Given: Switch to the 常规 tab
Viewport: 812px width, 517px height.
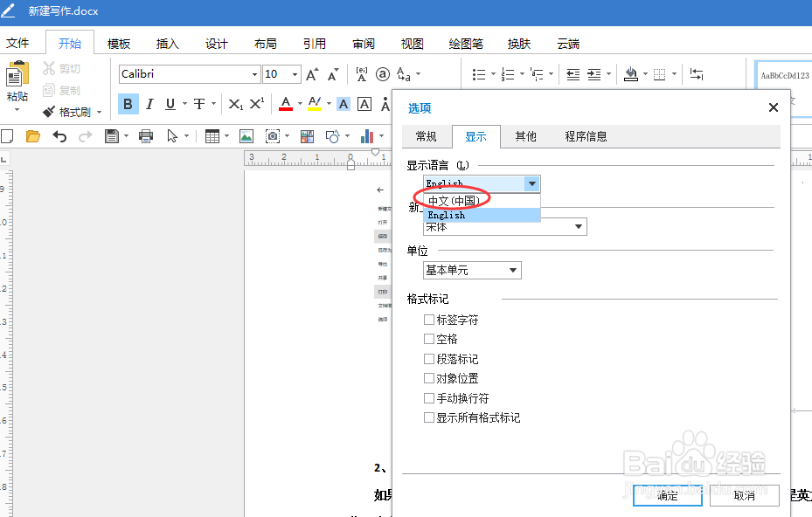Looking at the screenshot, I should coord(426,136).
